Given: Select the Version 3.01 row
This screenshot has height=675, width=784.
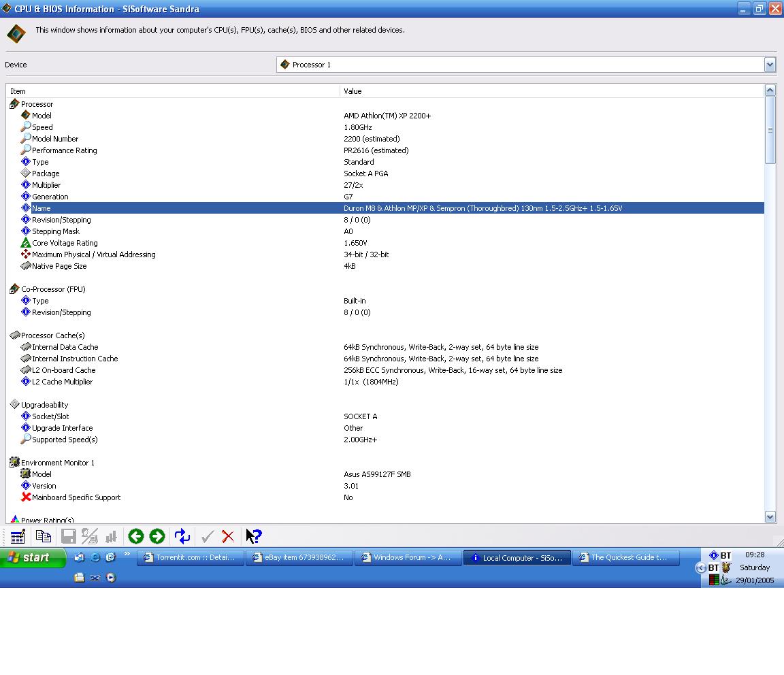Looking at the screenshot, I should point(393,486).
